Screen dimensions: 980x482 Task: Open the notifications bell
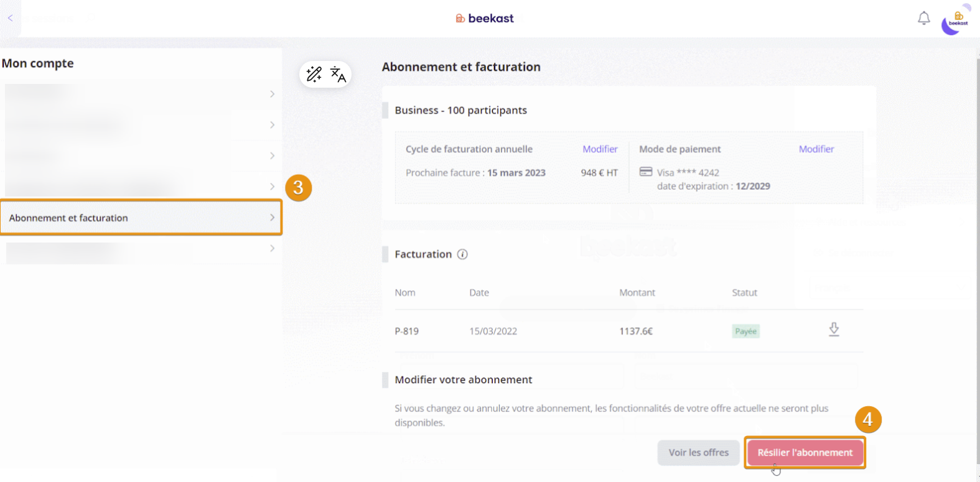click(x=923, y=19)
